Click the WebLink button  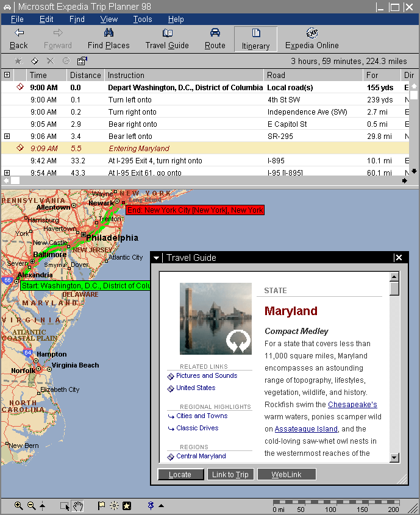click(x=287, y=474)
